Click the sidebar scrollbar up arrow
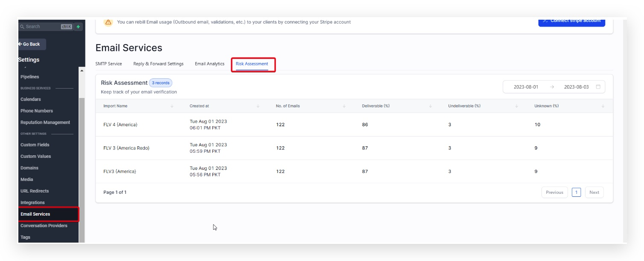The height and width of the screenshot is (261, 644). tap(82, 71)
